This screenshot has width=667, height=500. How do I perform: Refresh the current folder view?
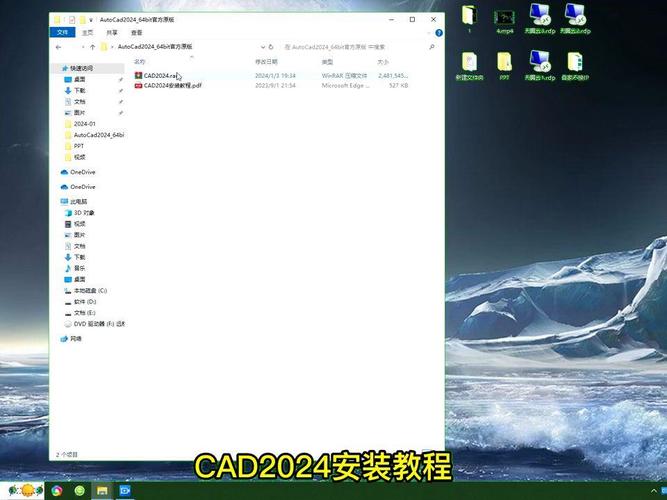pyautogui.click(x=271, y=47)
